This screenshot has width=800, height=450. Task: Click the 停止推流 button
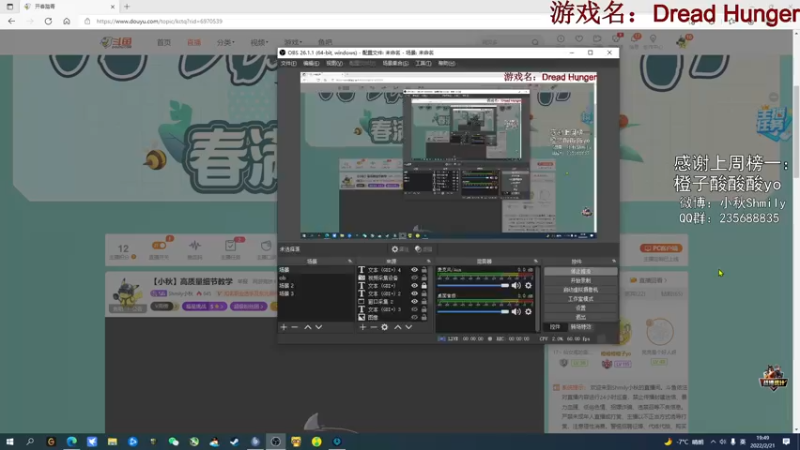[x=581, y=271]
